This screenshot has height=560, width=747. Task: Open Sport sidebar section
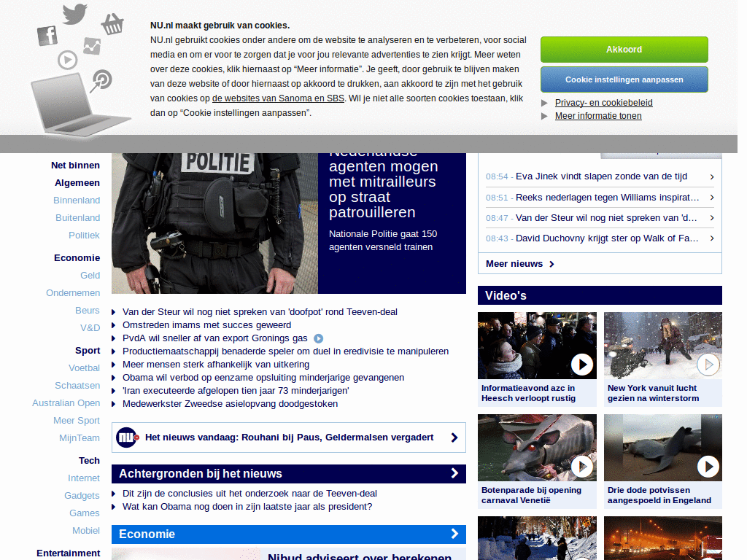pos(88,351)
